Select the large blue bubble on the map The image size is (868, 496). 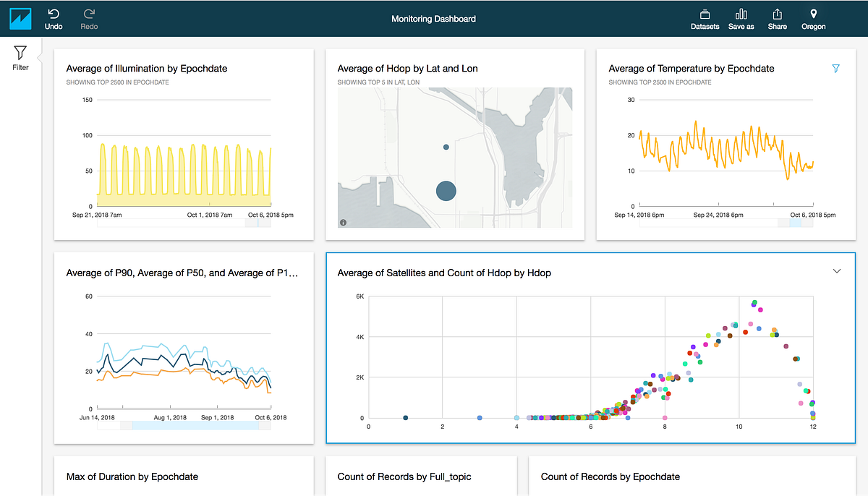[x=446, y=191]
